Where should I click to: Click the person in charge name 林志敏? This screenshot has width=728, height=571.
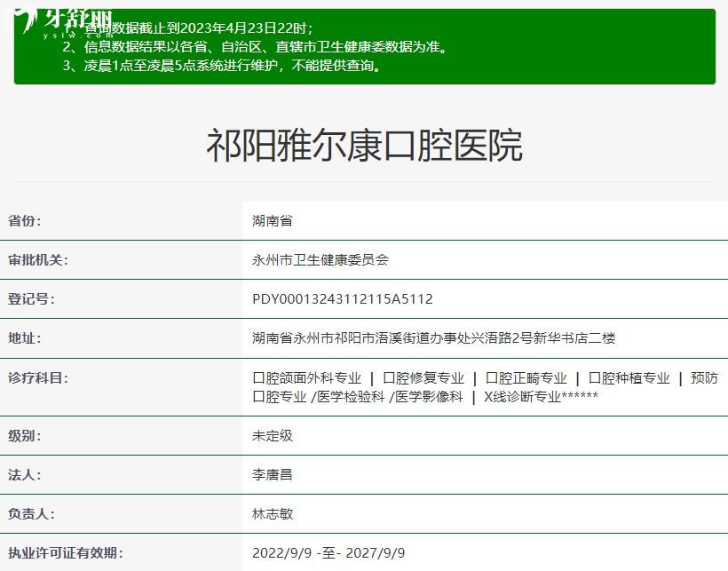click(273, 514)
